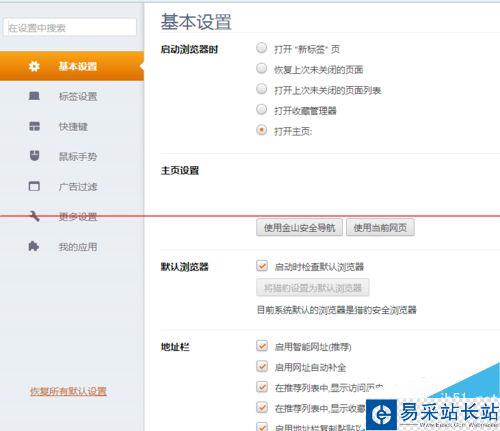Open the 快捷键 settings section

pos(72,126)
